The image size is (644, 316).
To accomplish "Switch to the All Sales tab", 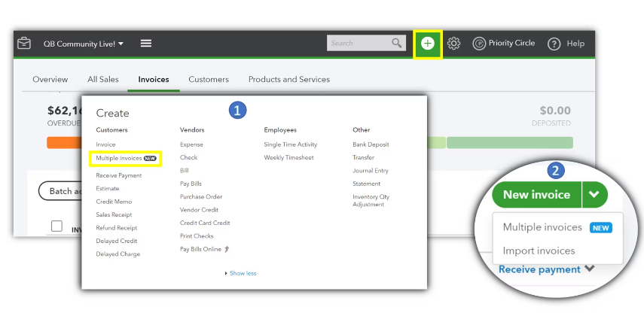I will 103,79.
